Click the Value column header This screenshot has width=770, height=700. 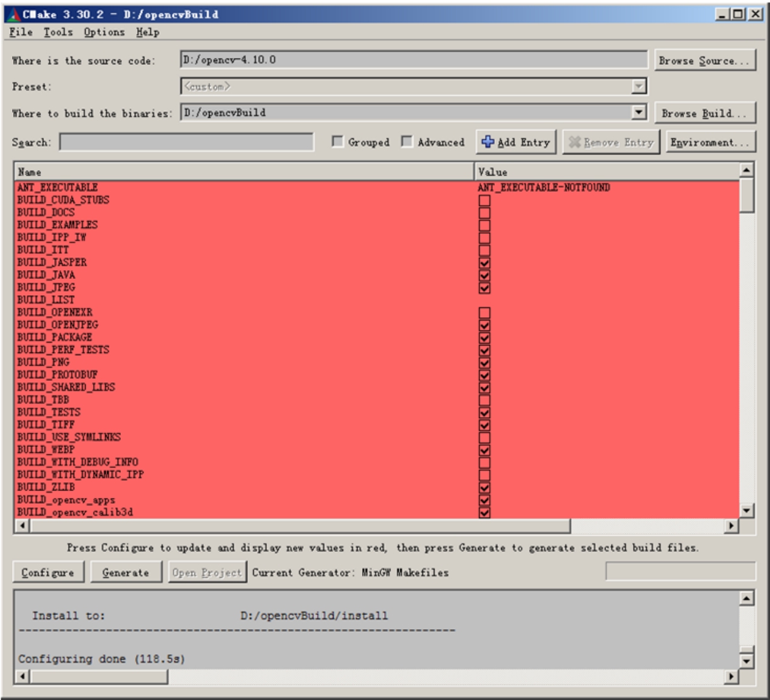click(x=606, y=172)
